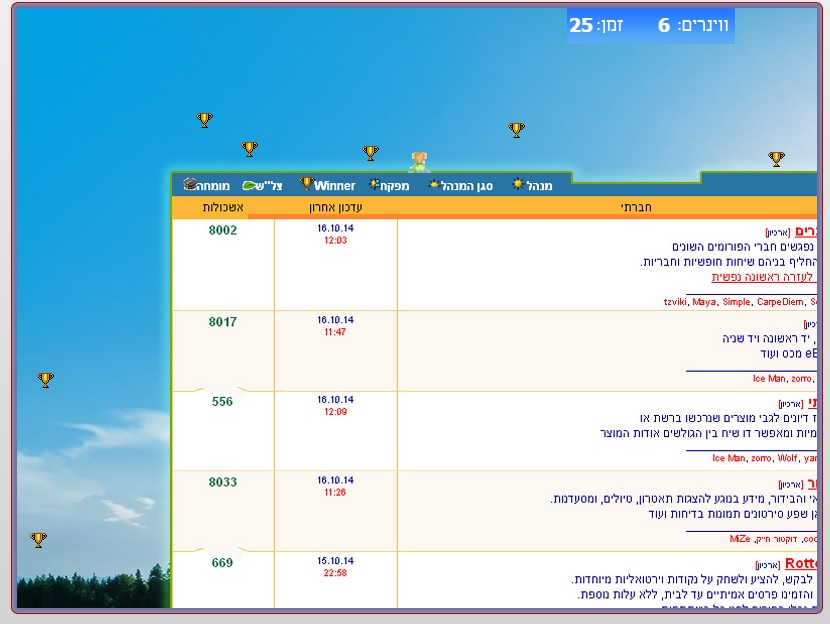Click the אשכולות column header
The height and width of the screenshot is (624, 830).
(220, 207)
